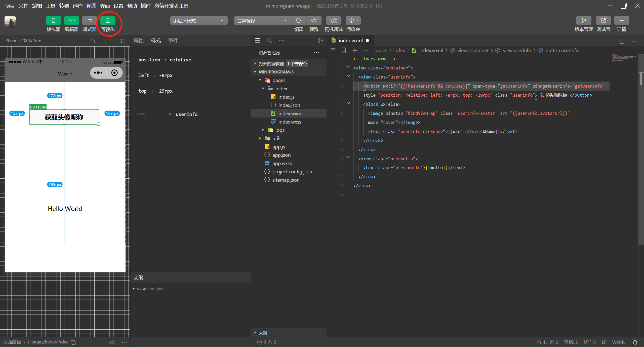Toggle the editor panel button

(72, 20)
